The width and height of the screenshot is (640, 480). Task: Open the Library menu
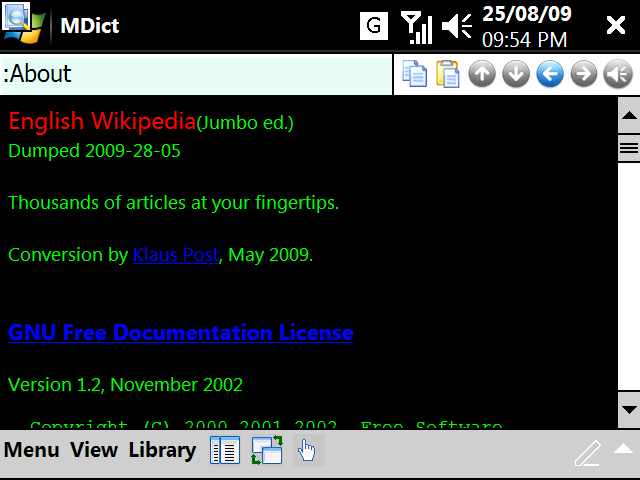click(162, 451)
